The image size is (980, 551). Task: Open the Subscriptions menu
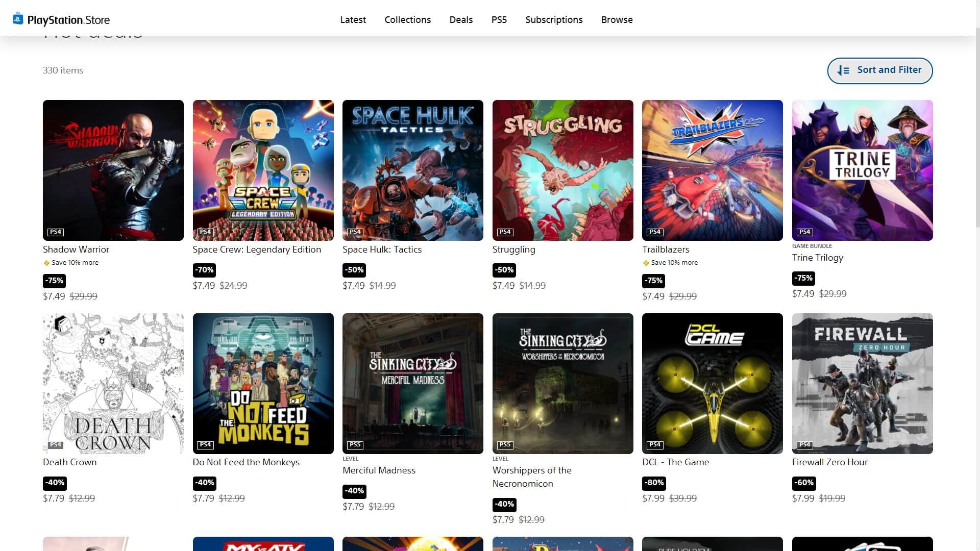[x=554, y=19]
